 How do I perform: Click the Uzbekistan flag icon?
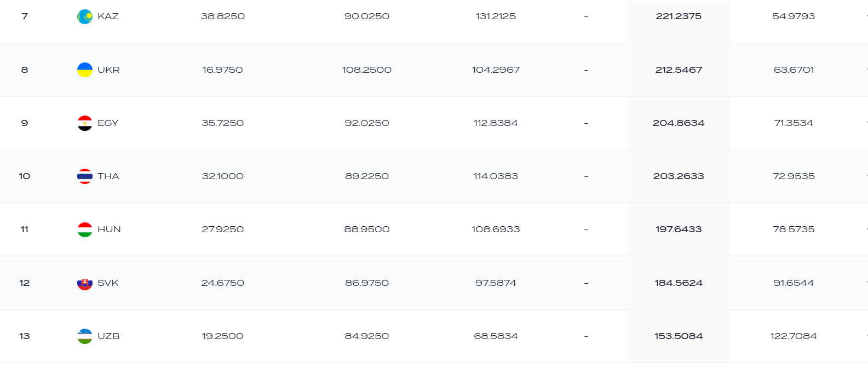tap(85, 336)
